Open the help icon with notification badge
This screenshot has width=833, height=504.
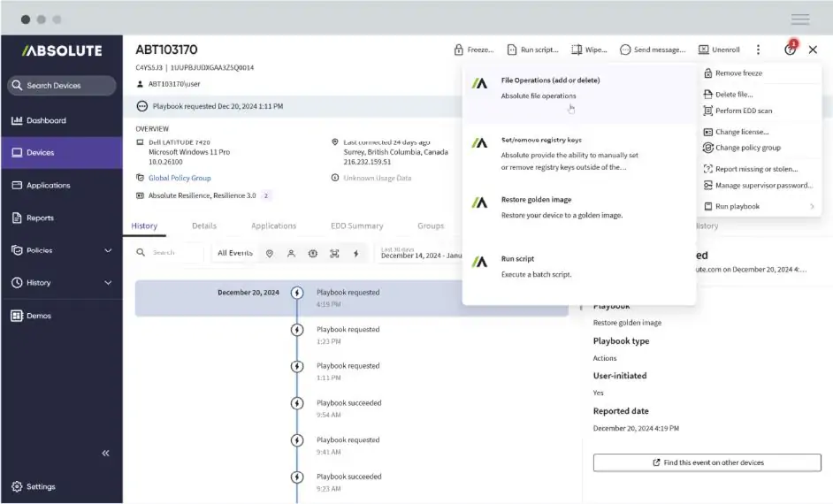(791, 49)
